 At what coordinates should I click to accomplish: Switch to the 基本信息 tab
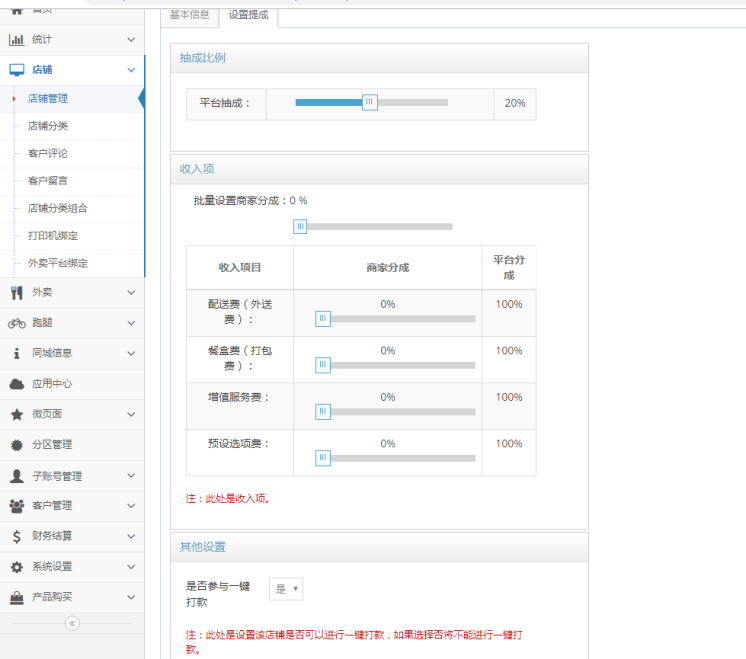pos(189,15)
